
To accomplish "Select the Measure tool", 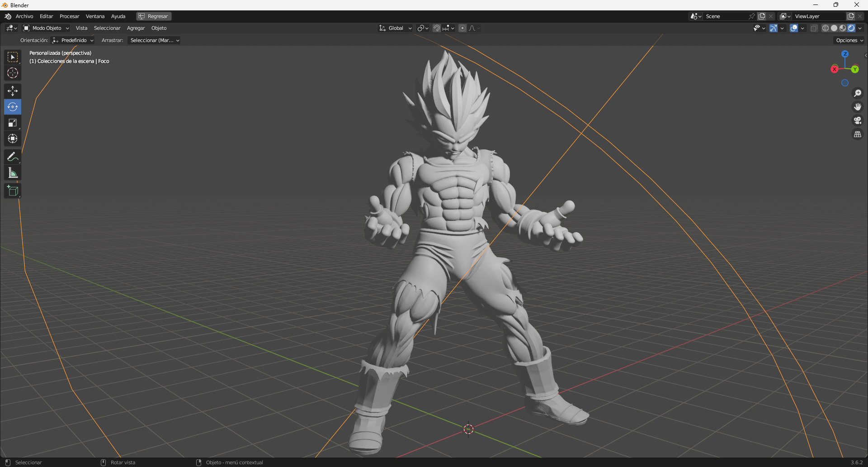I will point(12,172).
